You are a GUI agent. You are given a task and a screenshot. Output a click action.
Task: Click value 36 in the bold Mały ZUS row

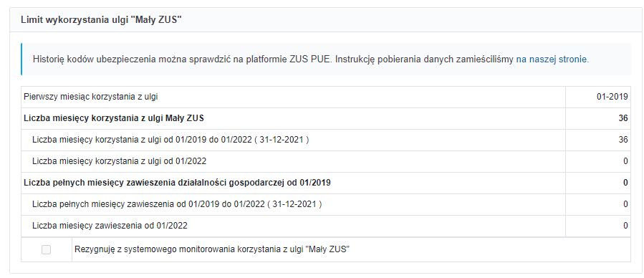tap(623, 118)
